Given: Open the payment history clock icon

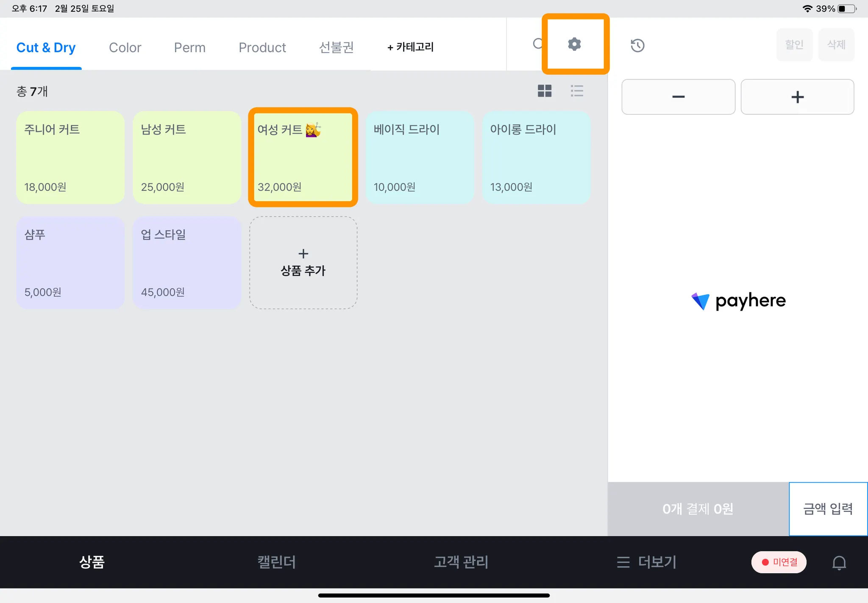Looking at the screenshot, I should click(637, 45).
